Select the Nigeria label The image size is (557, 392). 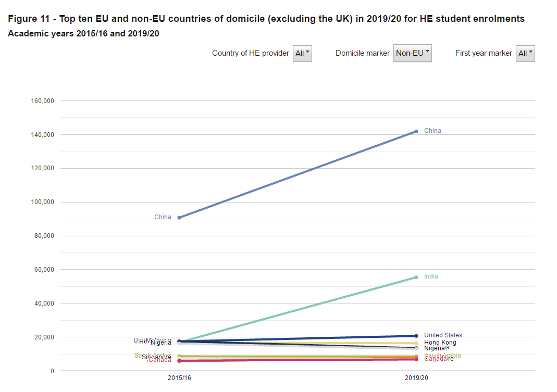pos(434,347)
